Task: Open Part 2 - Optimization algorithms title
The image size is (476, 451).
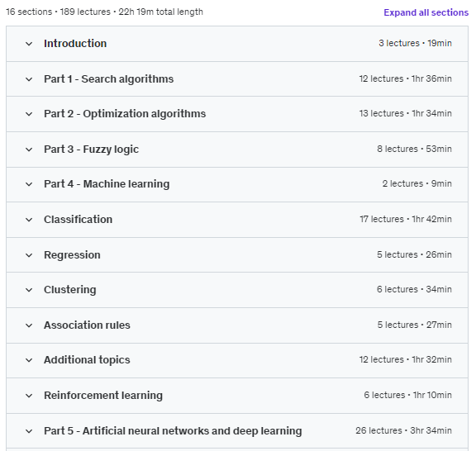Action: click(125, 113)
